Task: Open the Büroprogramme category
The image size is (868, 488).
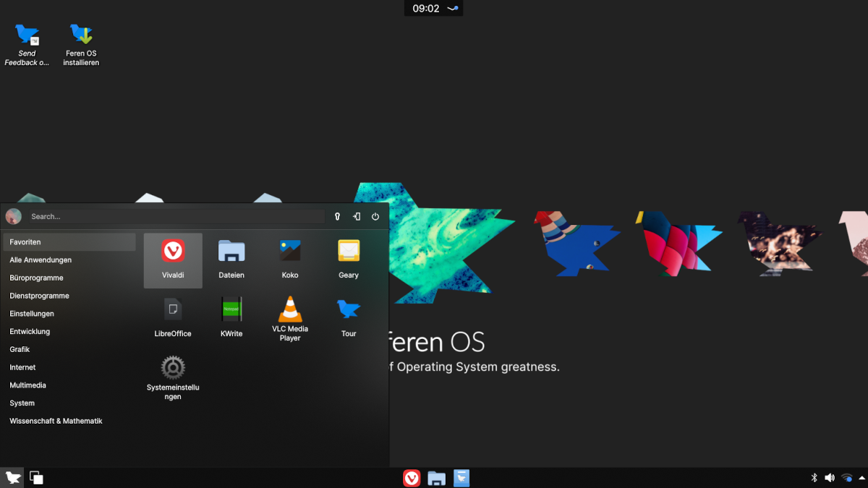Action: pyautogui.click(x=69, y=278)
